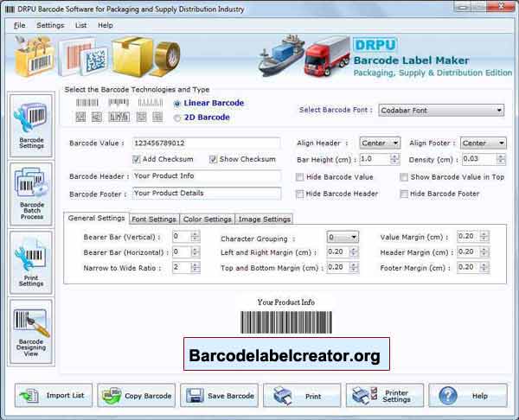This screenshot has height=420, width=519.
Task: Switch to the General Settings tab
Action: click(x=96, y=219)
